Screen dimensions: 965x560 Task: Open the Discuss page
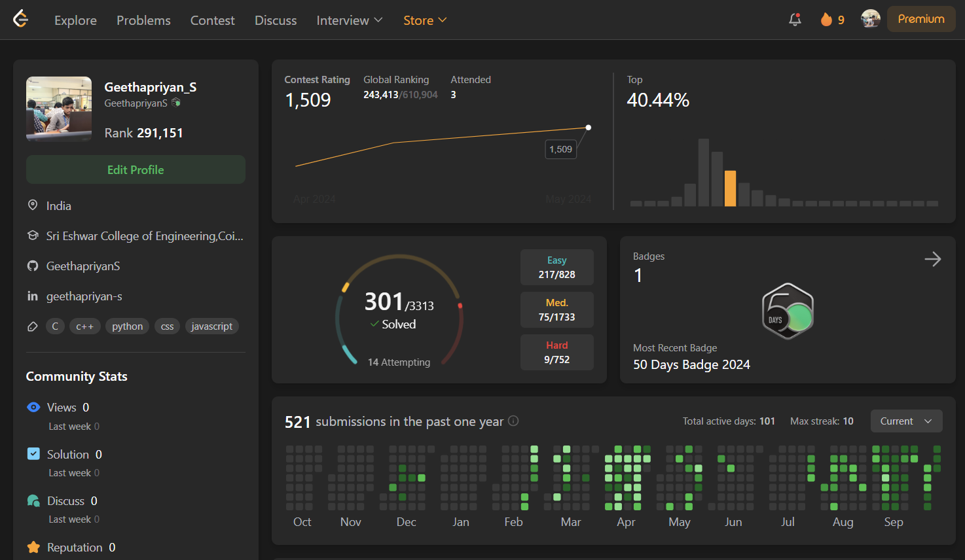click(276, 20)
